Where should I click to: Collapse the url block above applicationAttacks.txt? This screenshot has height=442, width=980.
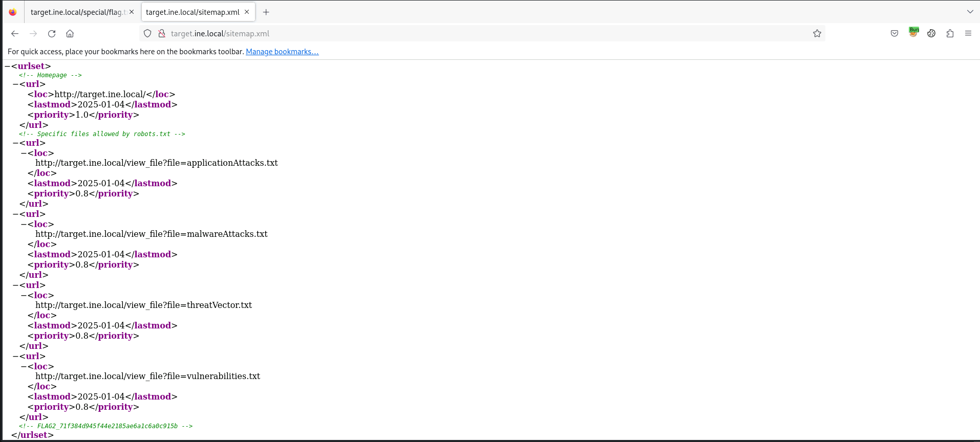tap(15, 143)
